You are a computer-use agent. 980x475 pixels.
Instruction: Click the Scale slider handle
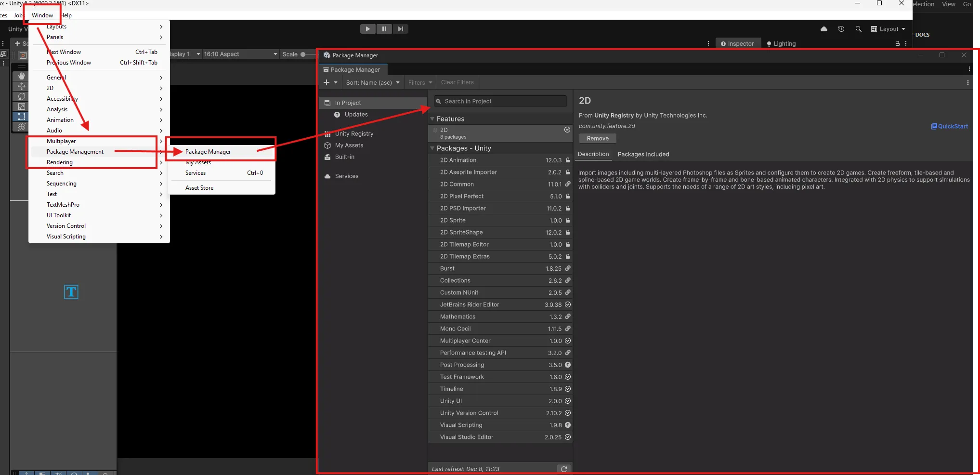tap(303, 54)
